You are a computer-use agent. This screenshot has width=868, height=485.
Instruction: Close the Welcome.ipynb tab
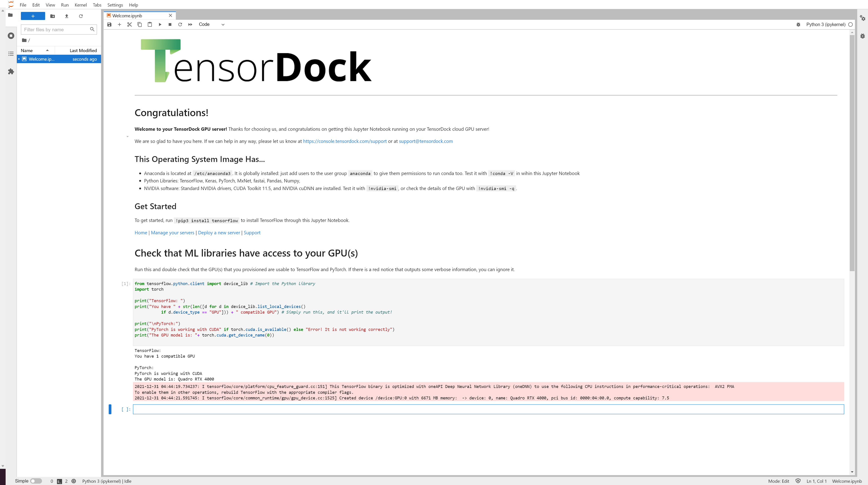[x=170, y=16]
